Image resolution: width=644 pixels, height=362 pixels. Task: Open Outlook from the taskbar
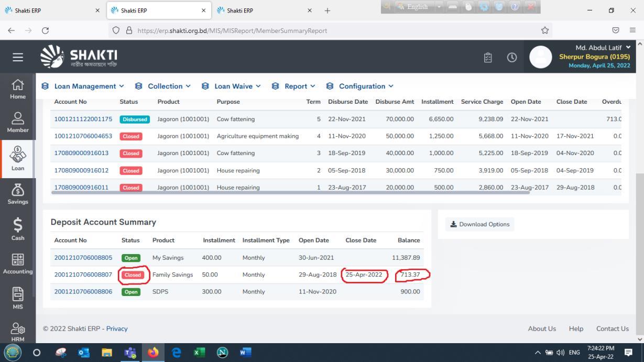(x=84, y=353)
